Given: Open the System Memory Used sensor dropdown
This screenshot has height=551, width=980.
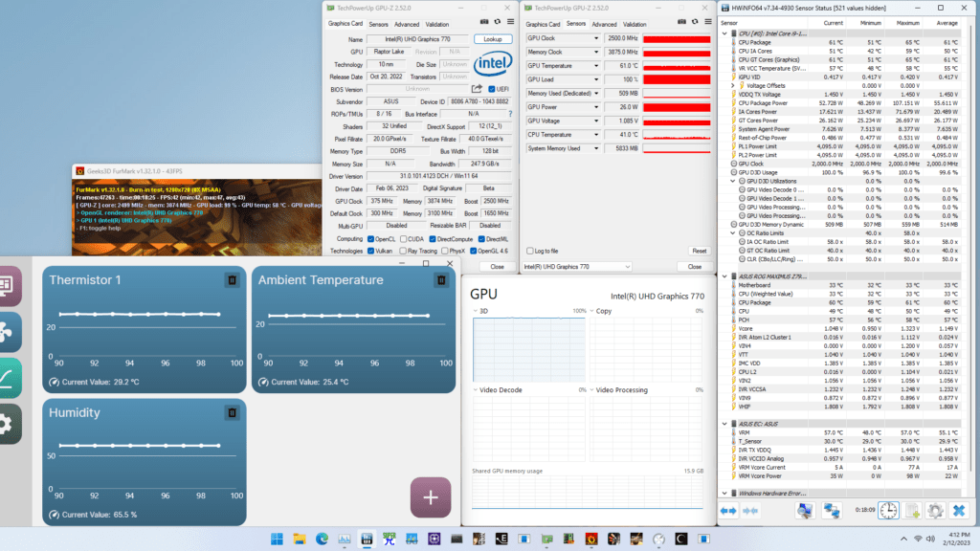Looking at the screenshot, I should (x=595, y=148).
